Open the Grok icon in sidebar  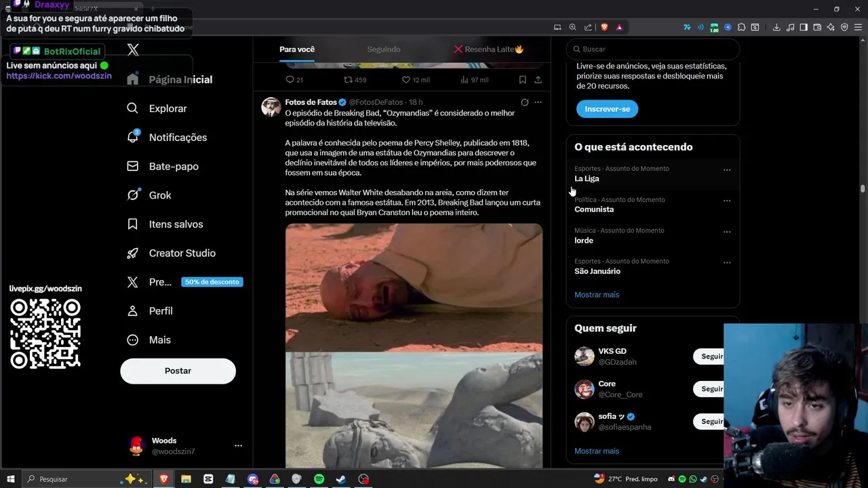tap(133, 195)
